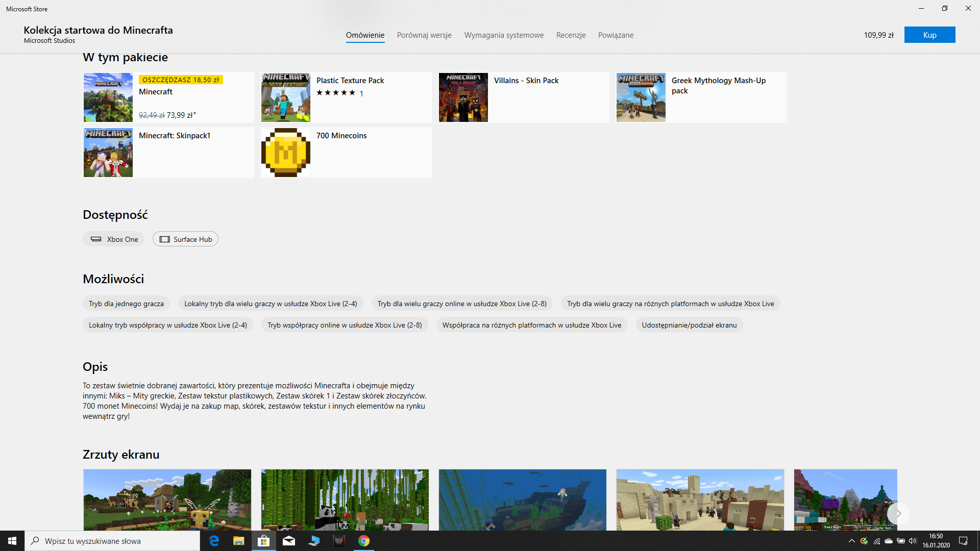Show hidden system tray icons
Image resolution: width=980 pixels, height=551 pixels.
coord(851,541)
